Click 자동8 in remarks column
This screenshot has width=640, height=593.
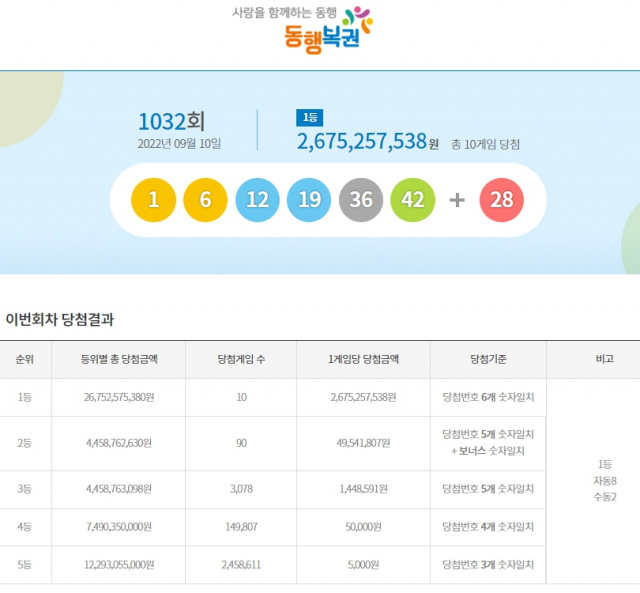pyautogui.click(x=604, y=481)
